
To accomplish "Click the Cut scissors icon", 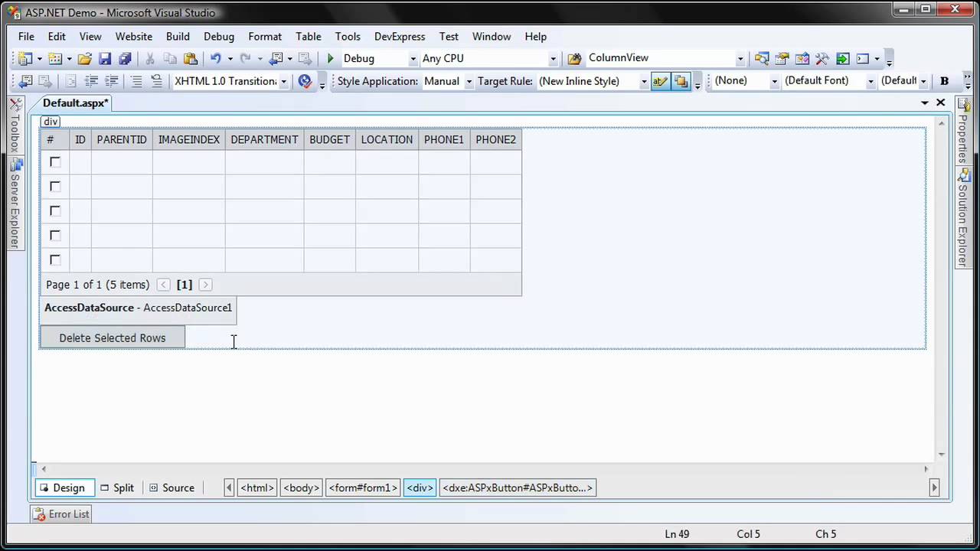I will coord(150,58).
